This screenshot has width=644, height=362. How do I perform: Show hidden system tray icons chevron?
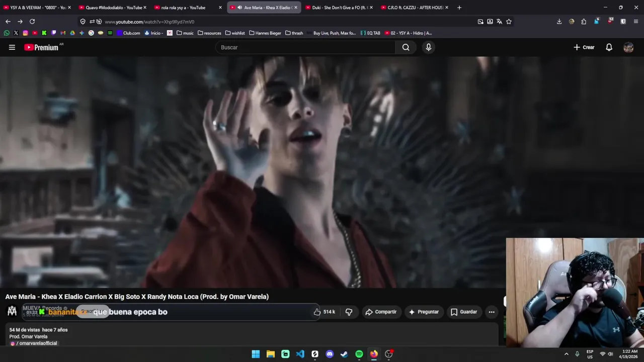(x=566, y=354)
